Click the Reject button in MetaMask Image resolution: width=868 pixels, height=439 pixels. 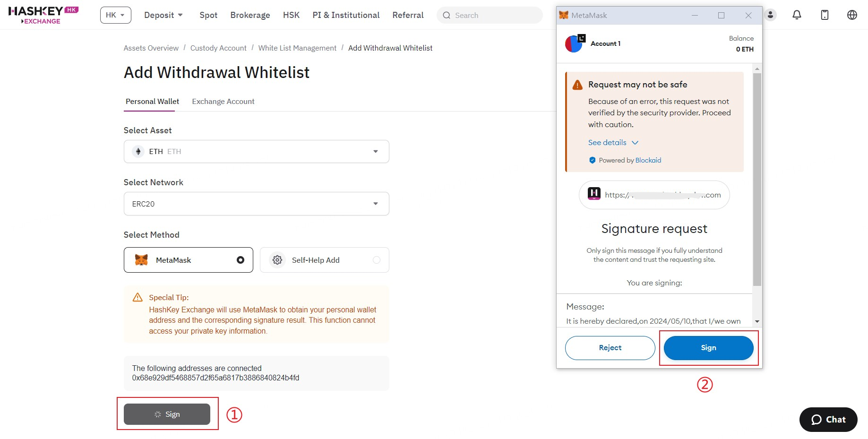click(610, 348)
